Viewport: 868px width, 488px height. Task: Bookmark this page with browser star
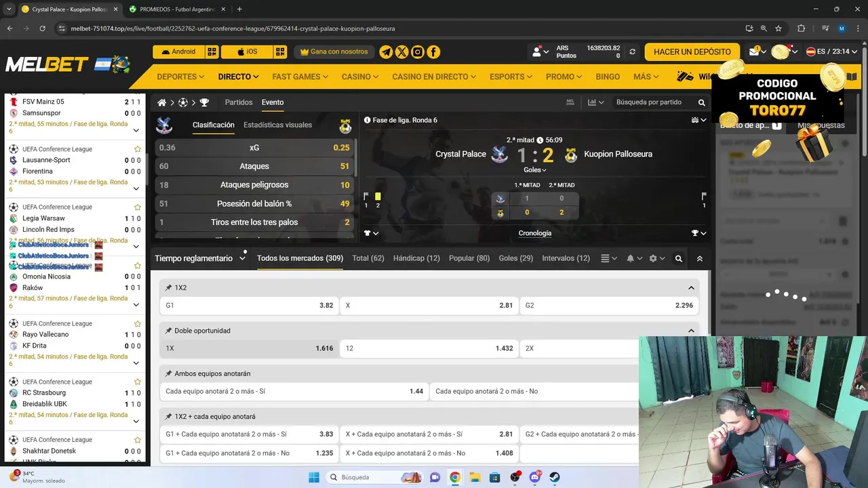coord(778,28)
